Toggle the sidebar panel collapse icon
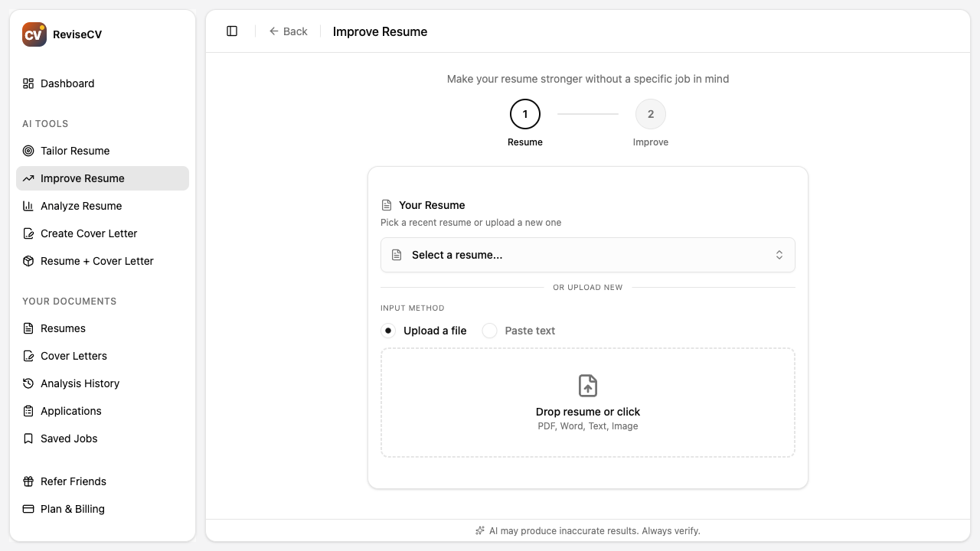 pyautogui.click(x=232, y=31)
